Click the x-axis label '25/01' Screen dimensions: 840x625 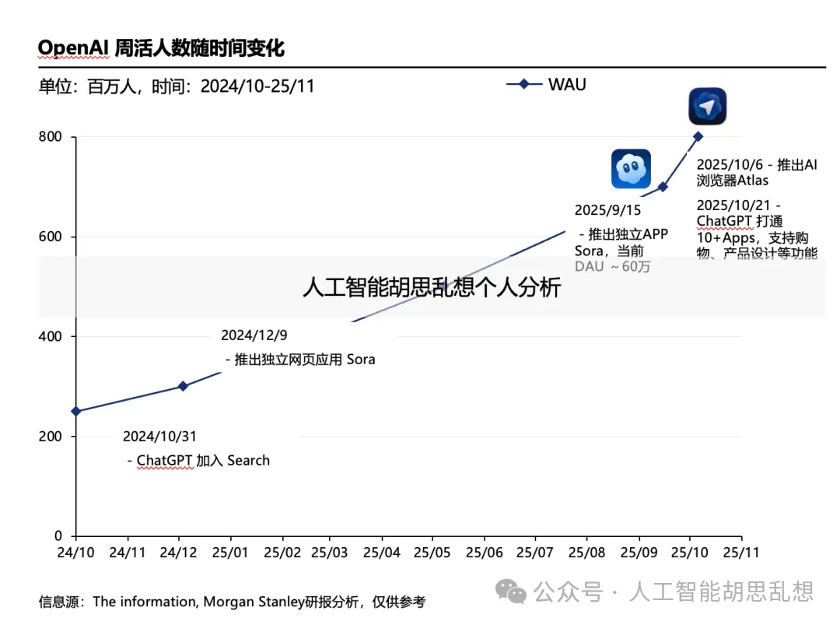[230, 553]
